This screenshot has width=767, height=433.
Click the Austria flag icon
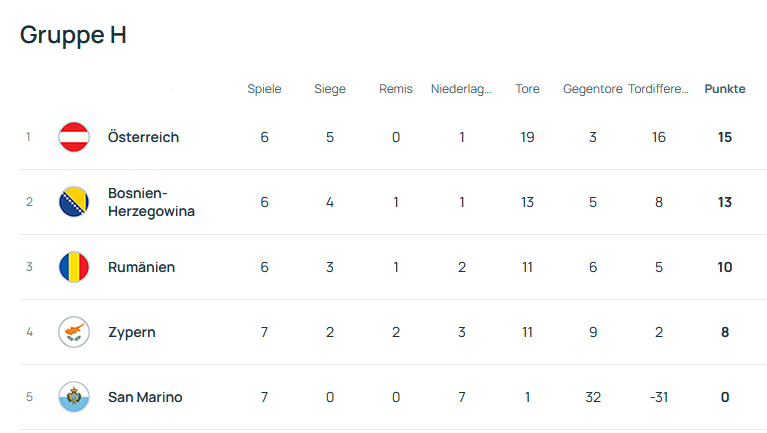pyautogui.click(x=74, y=137)
